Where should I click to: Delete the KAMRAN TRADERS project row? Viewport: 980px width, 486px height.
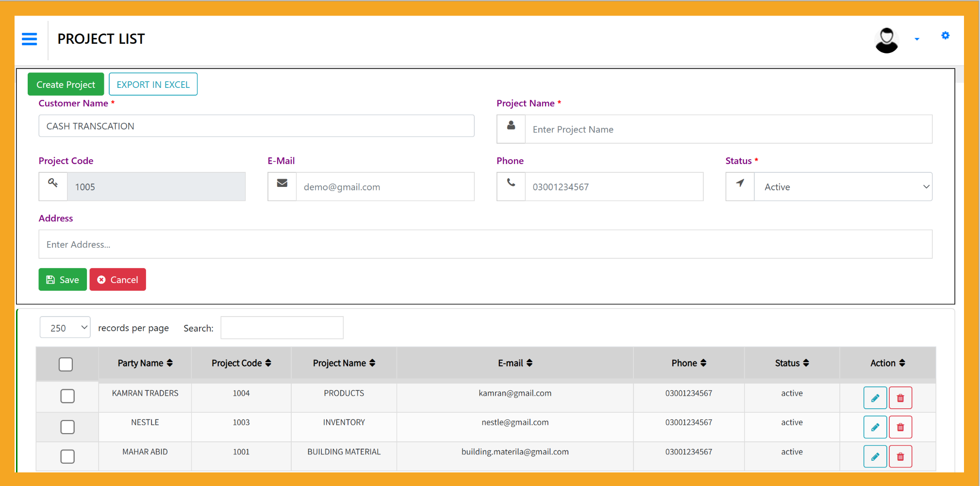[x=900, y=398]
